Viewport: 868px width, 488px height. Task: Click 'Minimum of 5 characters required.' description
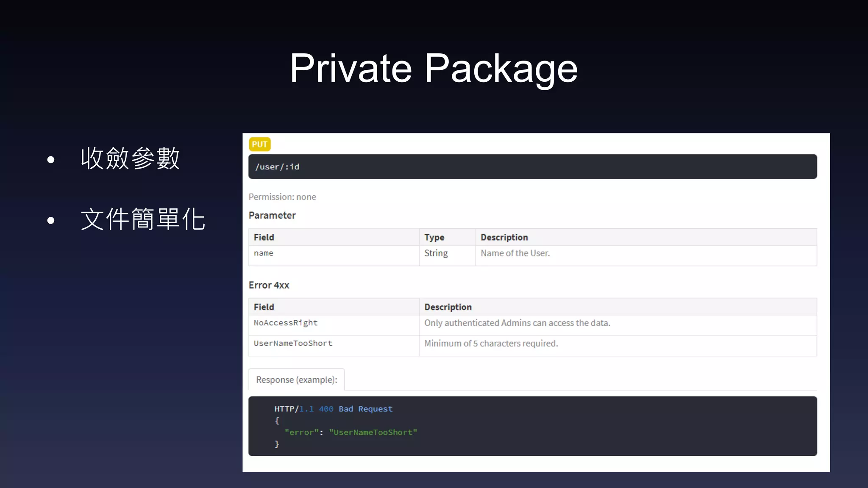click(x=618, y=346)
